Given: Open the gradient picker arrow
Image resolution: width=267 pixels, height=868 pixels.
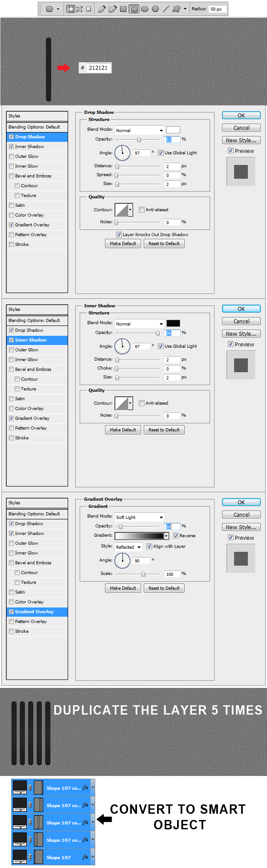Looking at the screenshot, I should [x=166, y=536].
